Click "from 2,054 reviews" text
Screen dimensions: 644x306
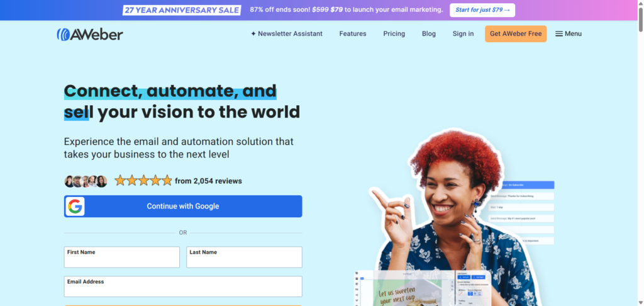[x=208, y=181]
